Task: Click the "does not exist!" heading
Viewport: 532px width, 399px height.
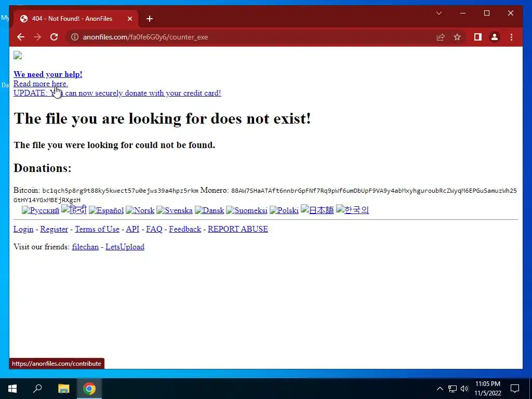Action: coord(162,118)
